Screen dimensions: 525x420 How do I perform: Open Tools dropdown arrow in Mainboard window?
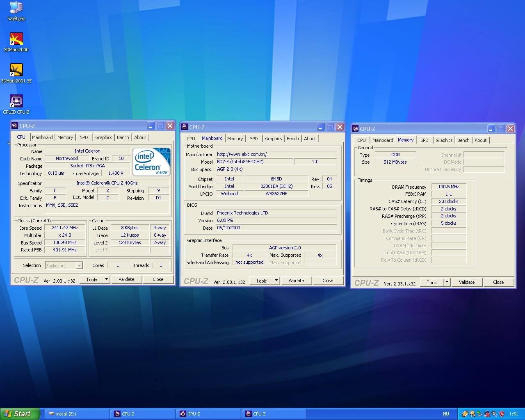click(276, 281)
